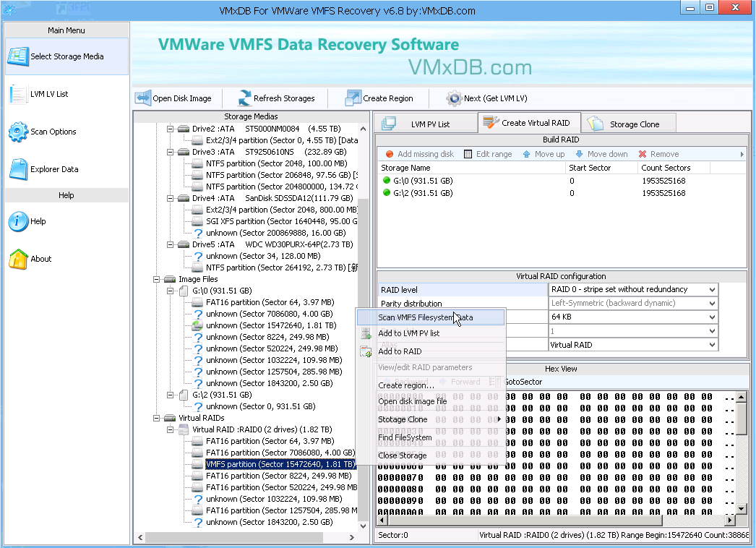Click the G:\2 image file icon in tree

[x=183, y=395]
